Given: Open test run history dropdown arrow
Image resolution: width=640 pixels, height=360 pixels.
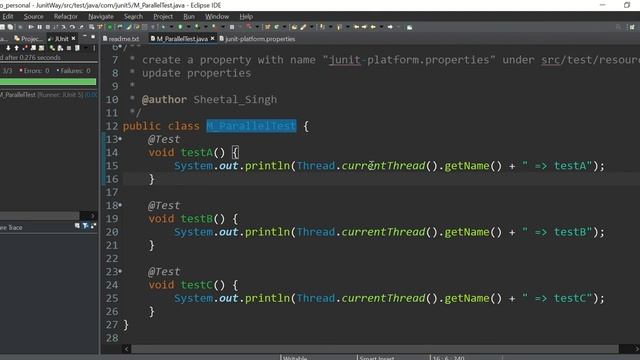Looking at the screenshot, I should click(86, 48).
